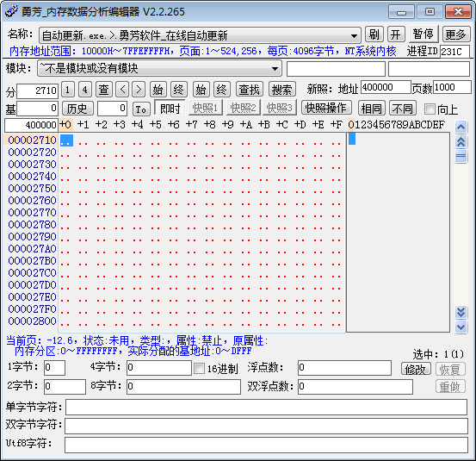
Task: Click the 相同 same button
Action: 372,108
